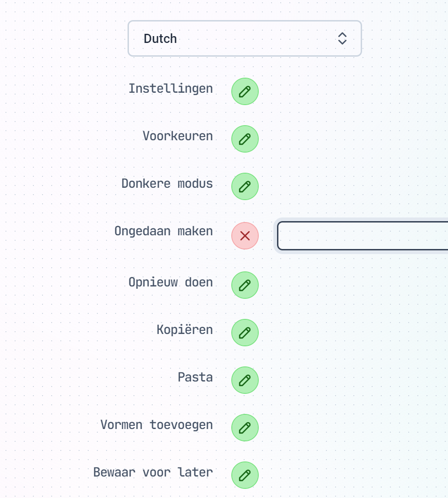Select the Instellingen label text

[171, 89]
